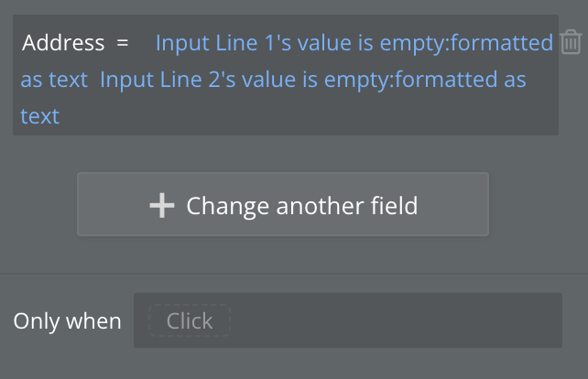Click "as text" at the start of second line
The image size is (588, 379).
(54, 80)
